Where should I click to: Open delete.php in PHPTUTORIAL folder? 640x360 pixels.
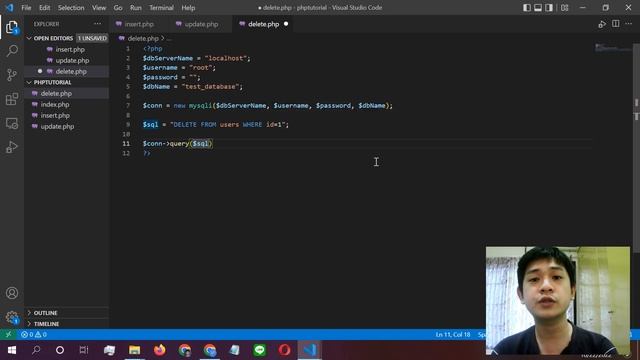[x=67, y=93]
